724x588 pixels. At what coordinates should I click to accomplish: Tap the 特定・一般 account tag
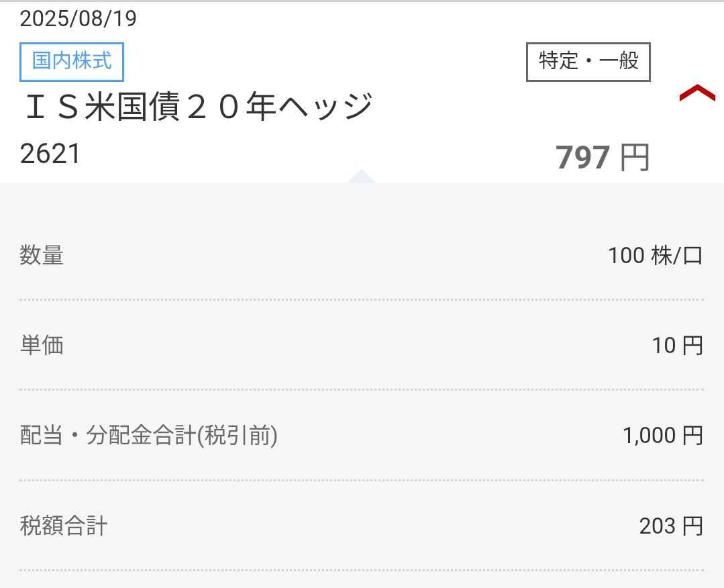pos(588,62)
